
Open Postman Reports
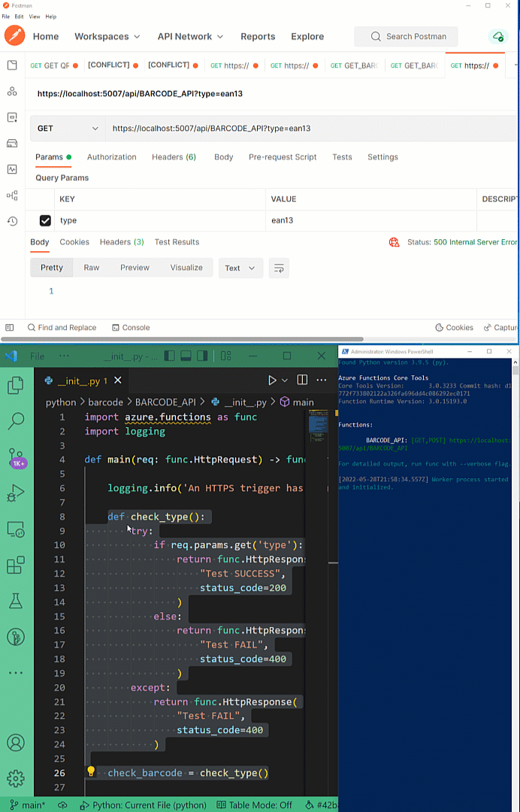pos(258,37)
